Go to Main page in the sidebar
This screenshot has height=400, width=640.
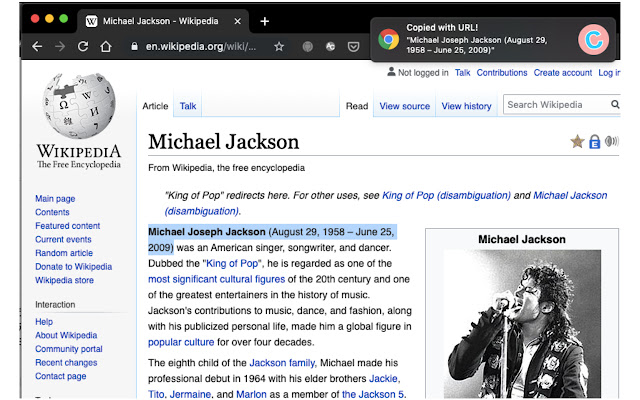click(55, 199)
